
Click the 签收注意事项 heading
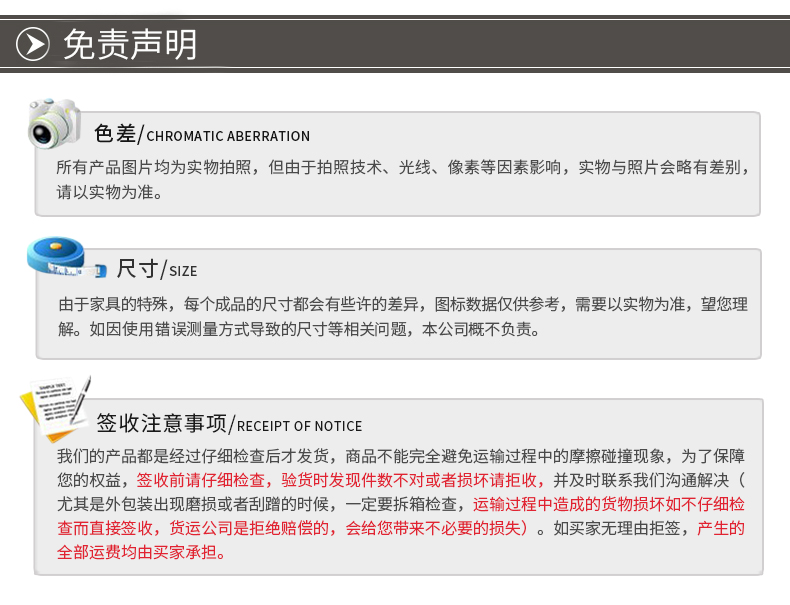(x=162, y=424)
